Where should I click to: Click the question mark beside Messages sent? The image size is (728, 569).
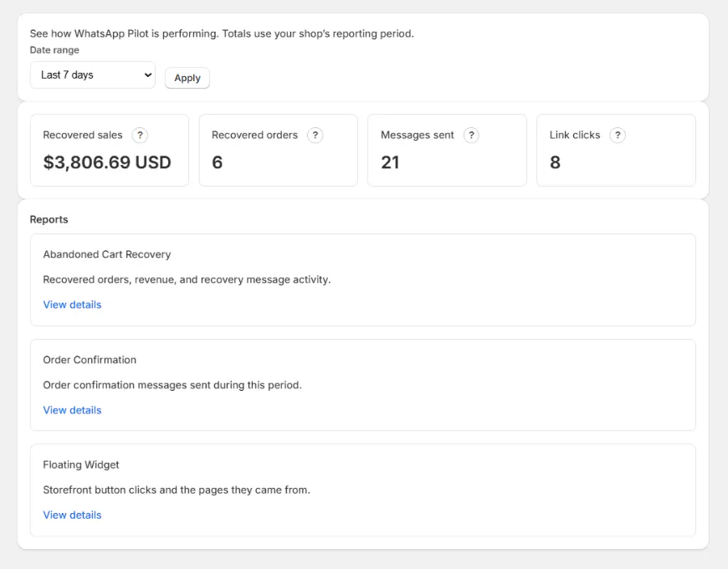471,135
